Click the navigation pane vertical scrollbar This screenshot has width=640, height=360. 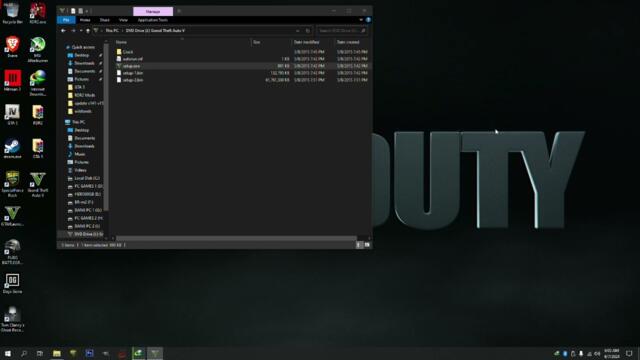pyautogui.click(x=106, y=127)
